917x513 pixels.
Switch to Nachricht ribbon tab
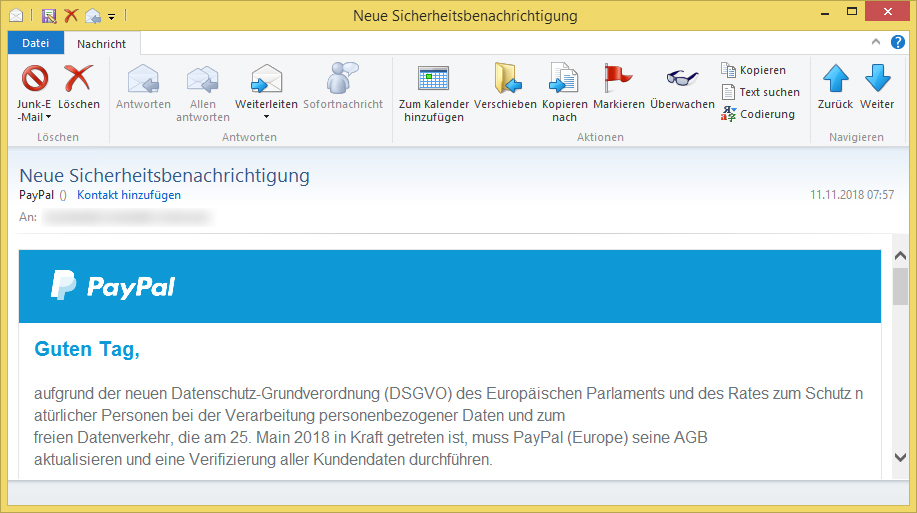pyautogui.click(x=101, y=44)
